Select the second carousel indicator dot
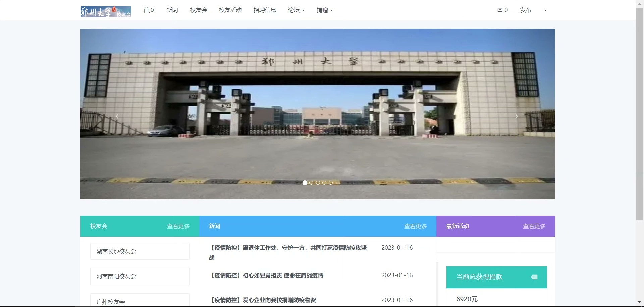Screen dimensions: 644x307 pyautogui.click(x=311, y=183)
